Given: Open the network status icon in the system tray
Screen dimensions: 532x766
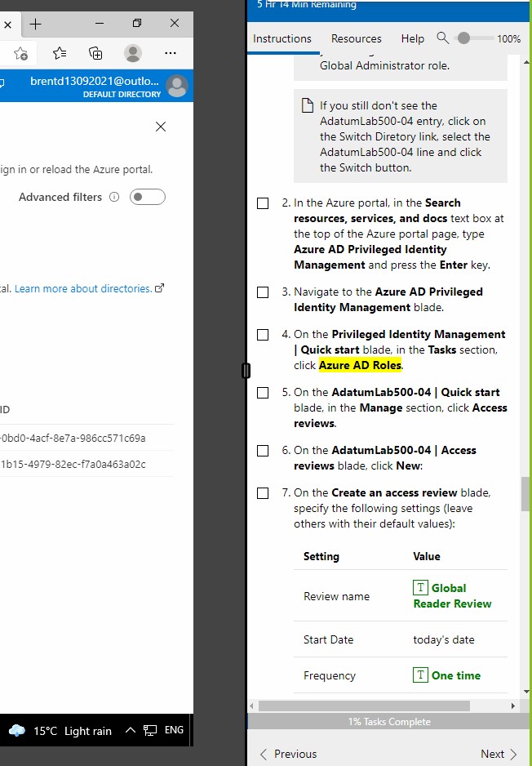Looking at the screenshot, I should pyautogui.click(x=150, y=731).
